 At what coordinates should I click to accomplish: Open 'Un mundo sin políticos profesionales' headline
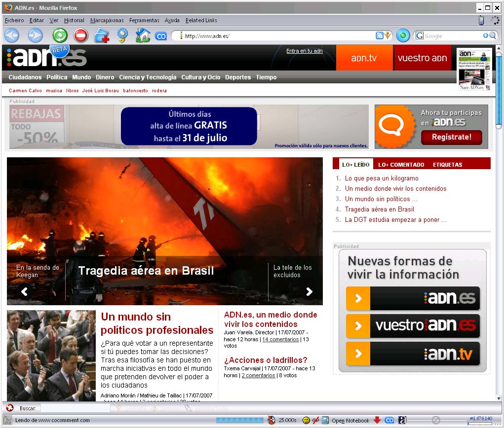click(157, 323)
